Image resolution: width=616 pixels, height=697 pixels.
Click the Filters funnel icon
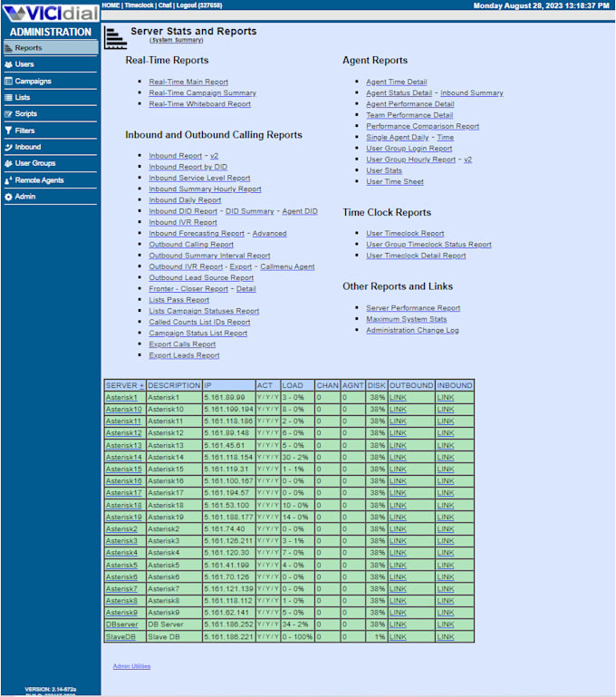pyautogui.click(x=9, y=131)
